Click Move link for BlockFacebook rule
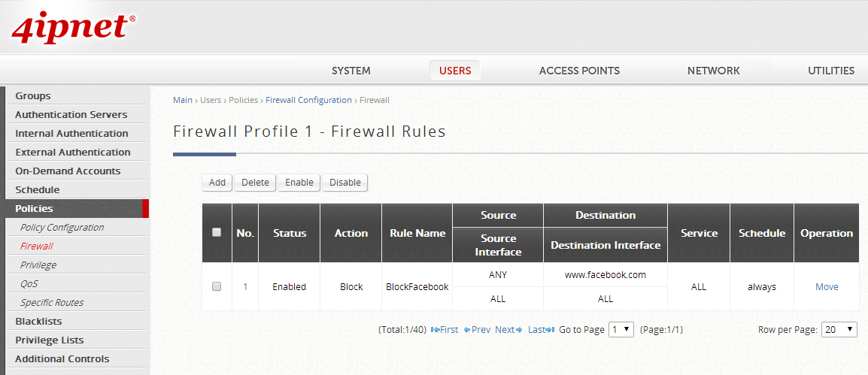868x375 pixels. click(827, 287)
